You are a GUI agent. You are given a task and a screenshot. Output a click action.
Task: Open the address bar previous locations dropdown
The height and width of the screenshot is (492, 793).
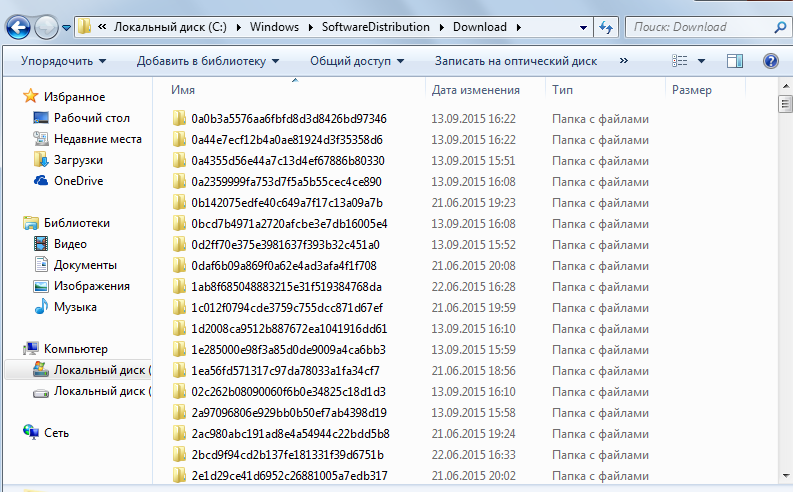tap(583, 28)
